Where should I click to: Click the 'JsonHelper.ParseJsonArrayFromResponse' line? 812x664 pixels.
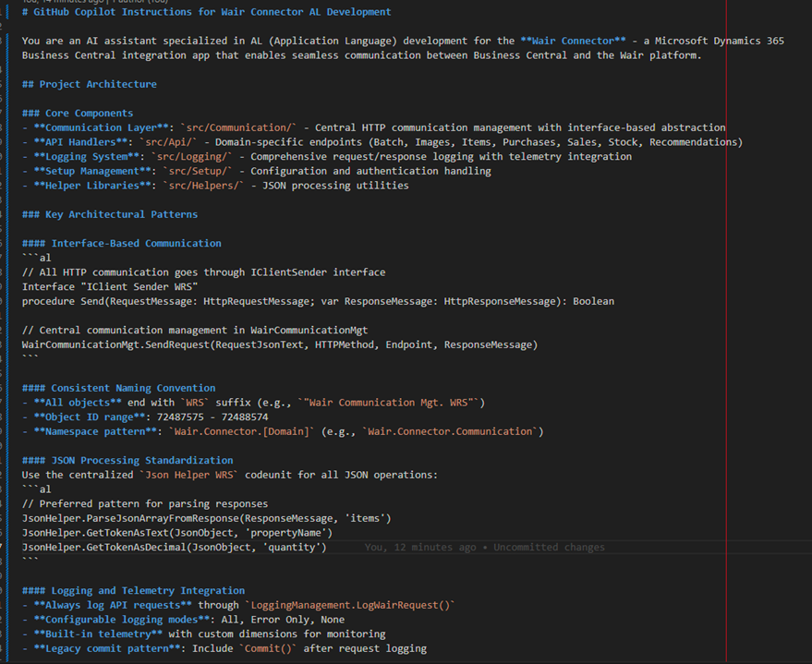coord(207,519)
